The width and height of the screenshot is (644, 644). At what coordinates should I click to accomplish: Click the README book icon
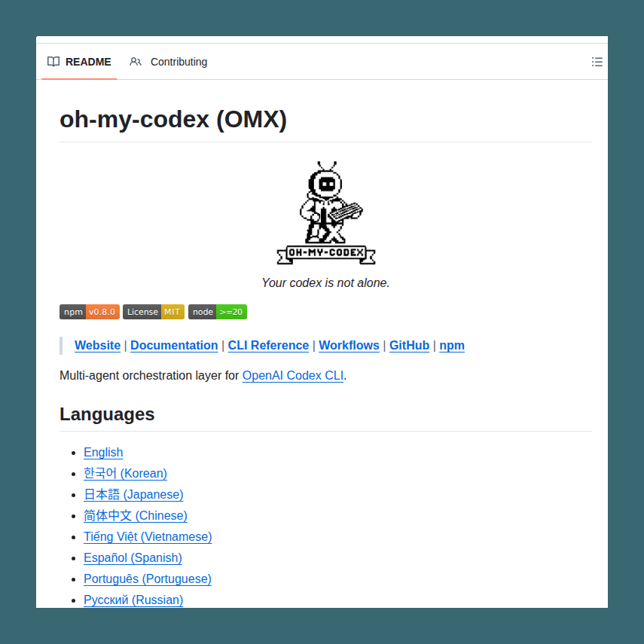coord(53,62)
